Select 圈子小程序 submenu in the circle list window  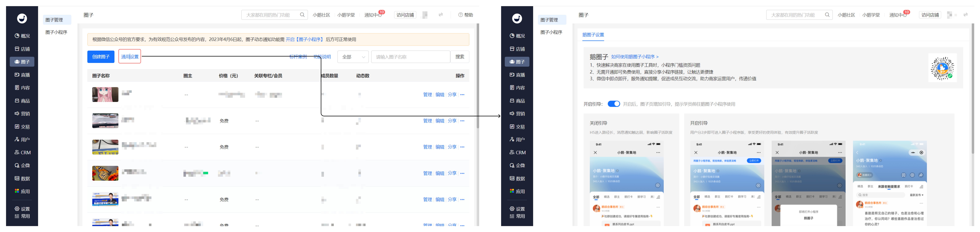(x=56, y=32)
